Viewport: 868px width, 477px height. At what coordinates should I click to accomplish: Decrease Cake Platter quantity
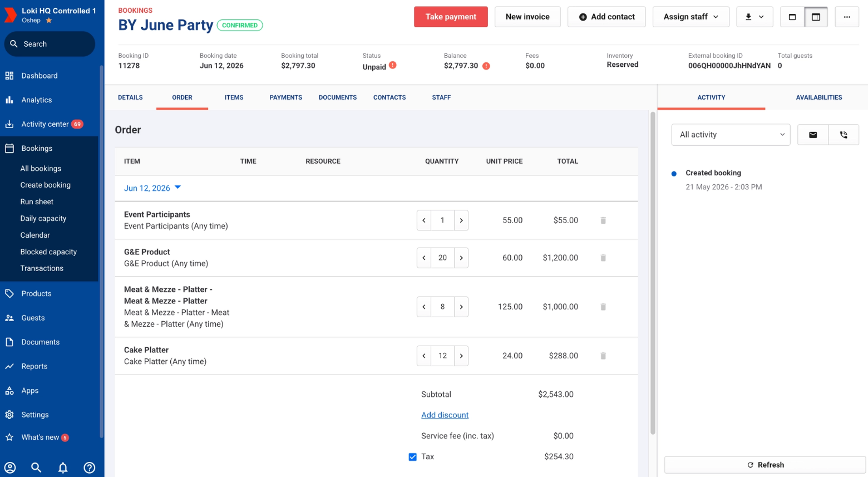click(424, 356)
